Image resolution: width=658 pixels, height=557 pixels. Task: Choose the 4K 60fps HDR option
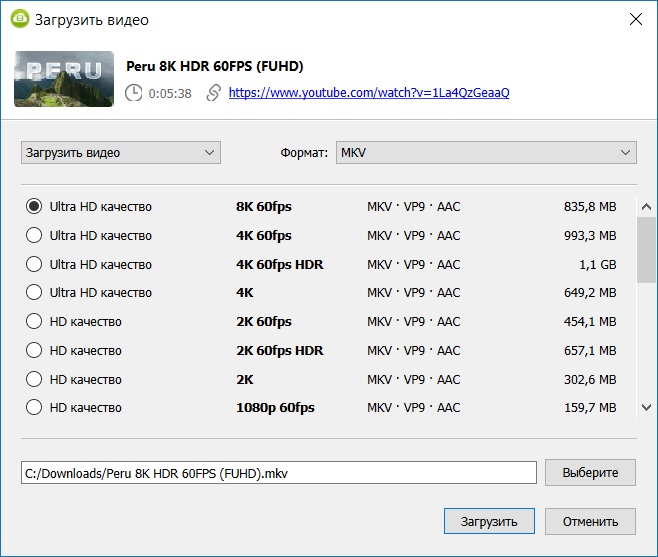tap(34, 265)
